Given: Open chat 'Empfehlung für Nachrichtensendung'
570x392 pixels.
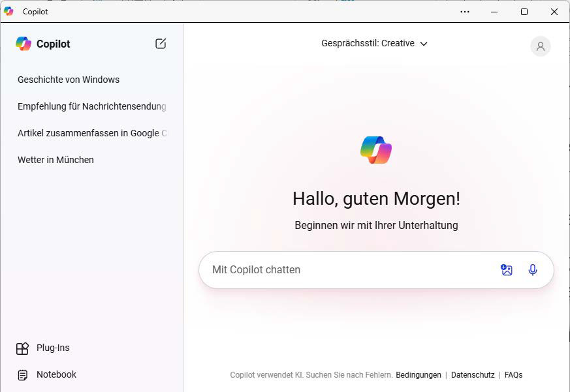Looking at the screenshot, I should (x=91, y=106).
